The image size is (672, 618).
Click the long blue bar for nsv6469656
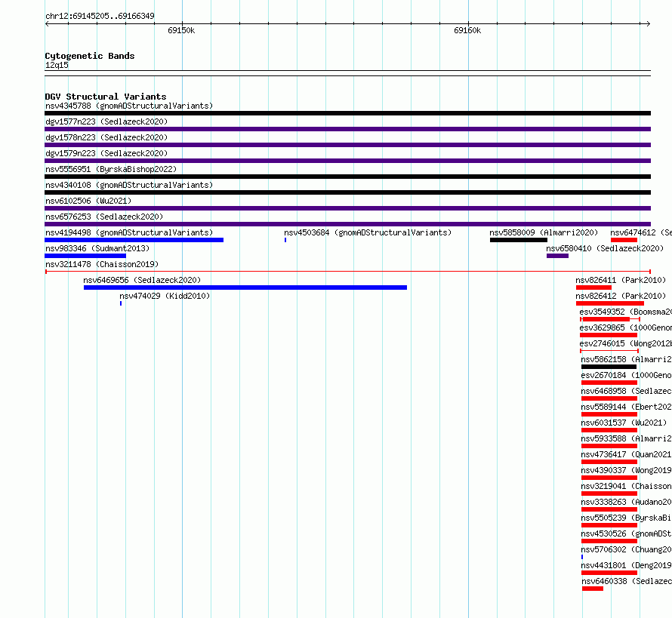pos(245,287)
